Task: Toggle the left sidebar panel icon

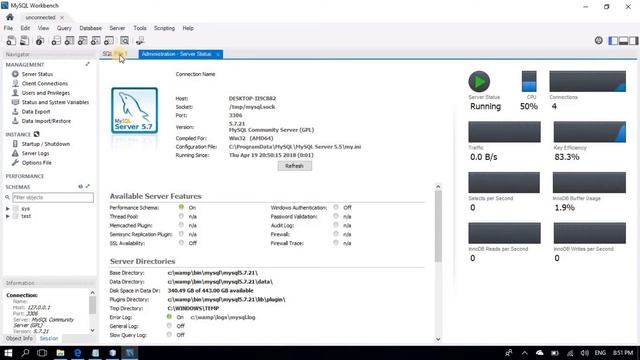Action: click(613, 40)
